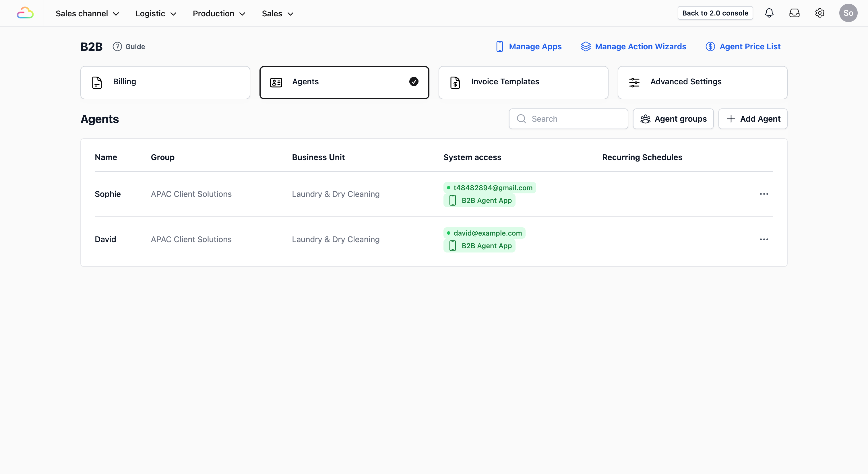Open the settings gear icon
This screenshot has width=868, height=474.
coord(819,13)
